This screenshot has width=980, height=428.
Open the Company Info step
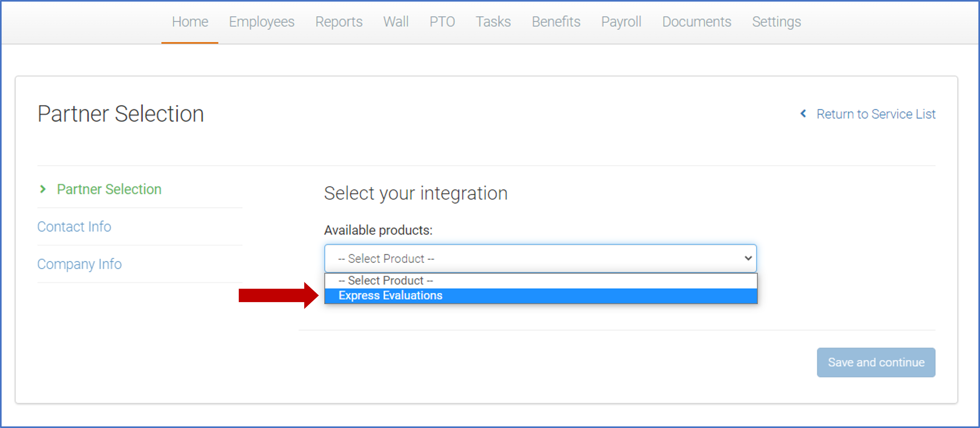[80, 264]
